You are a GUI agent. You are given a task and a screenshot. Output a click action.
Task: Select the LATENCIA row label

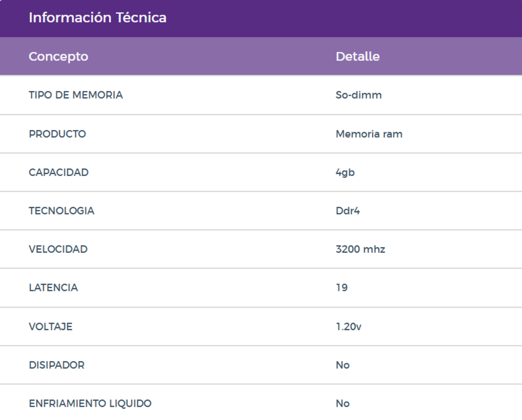pos(53,288)
